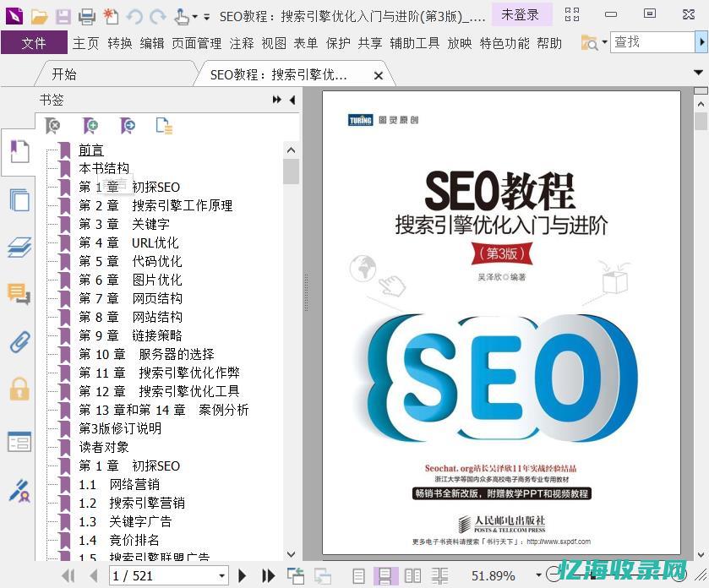
Task: Print the document via the printer icon
Action: (x=86, y=17)
